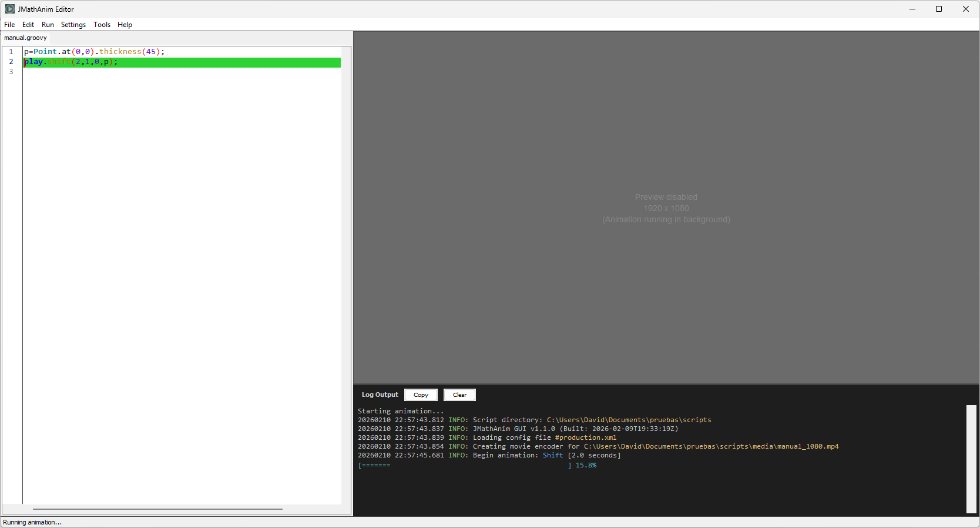Click line number 3 in the gutter

click(11, 72)
